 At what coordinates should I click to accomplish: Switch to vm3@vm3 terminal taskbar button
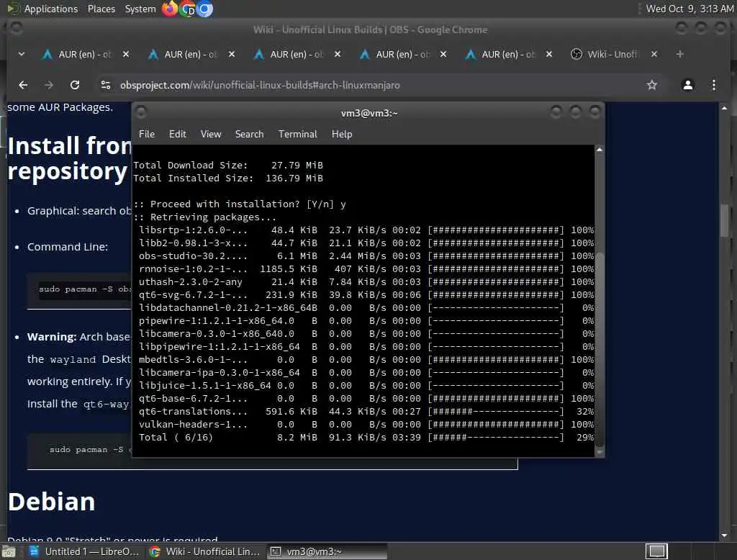(x=327, y=551)
